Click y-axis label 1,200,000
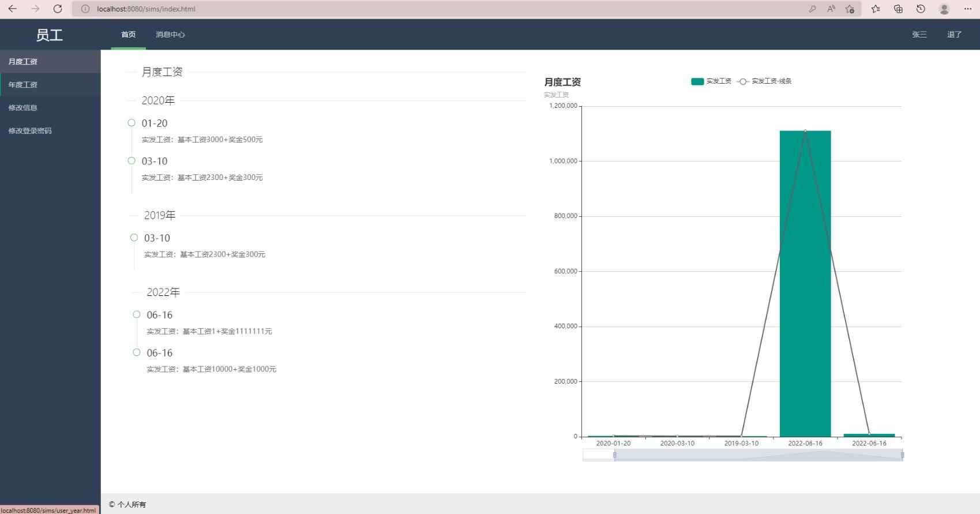Image resolution: width=980 pixels, height=514 pixels. (563, 106)
